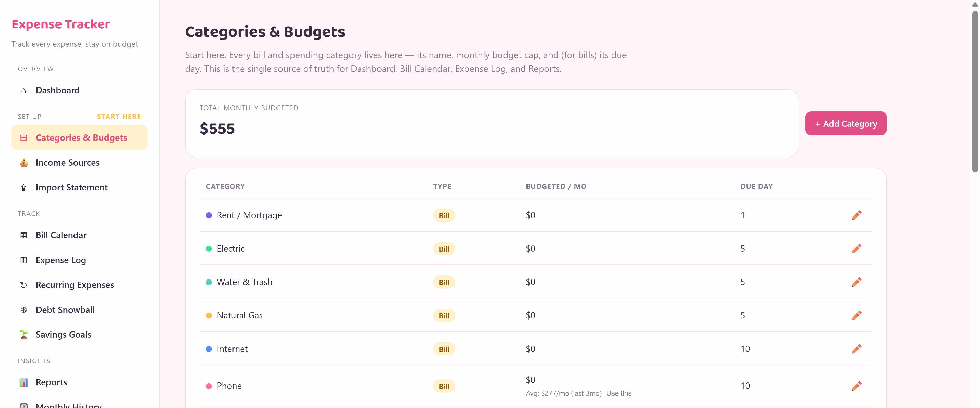Screen dimensions: 980x408
Task: Click the Bill Calendar grid icon
Action: click(23, 235)
